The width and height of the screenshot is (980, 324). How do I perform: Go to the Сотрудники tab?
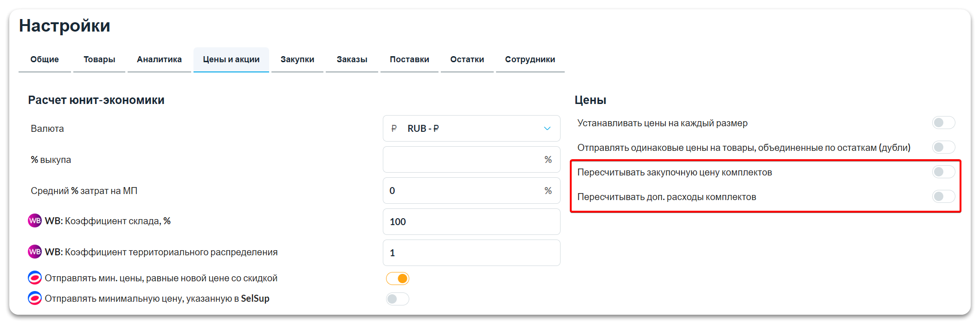[x=530, y=59]
